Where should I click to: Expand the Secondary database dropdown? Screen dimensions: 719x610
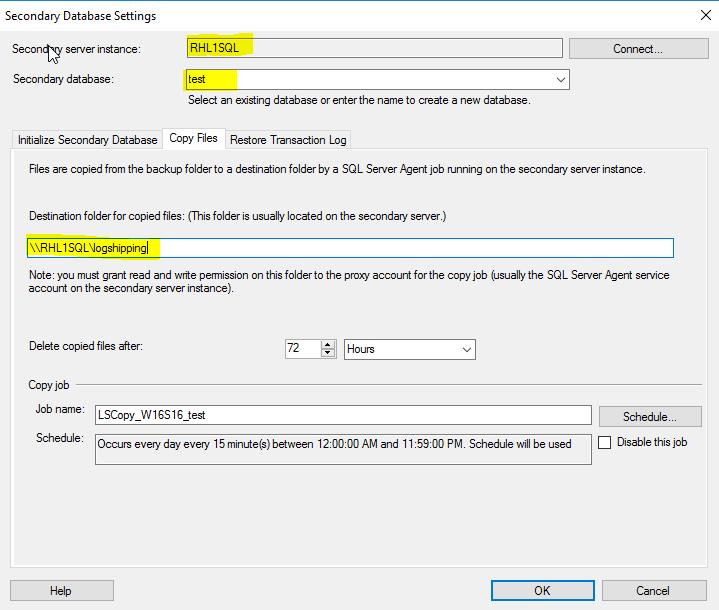pos(560,80)
